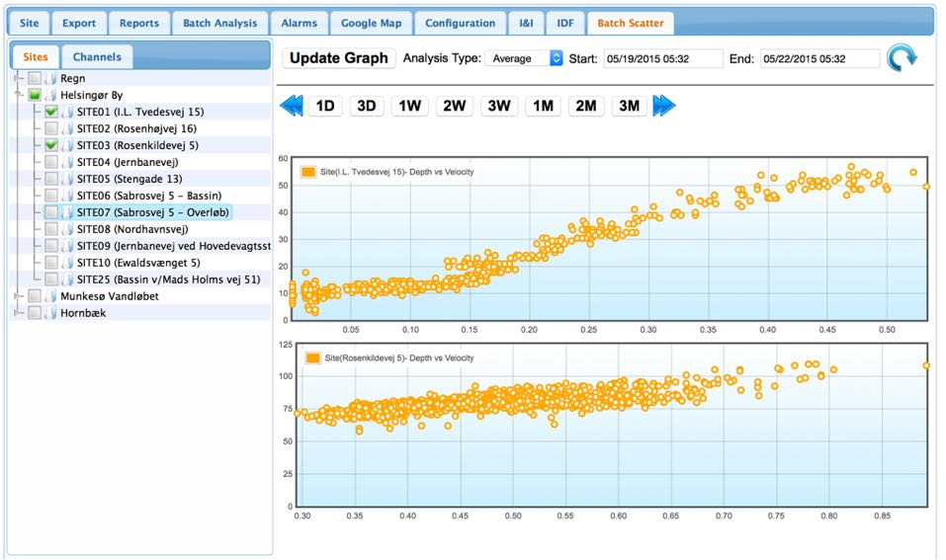Check the SITE06 (Sabrosvej 5 - Bassin) checkbox
Screen dimensions: 946x560
[51, 196]
